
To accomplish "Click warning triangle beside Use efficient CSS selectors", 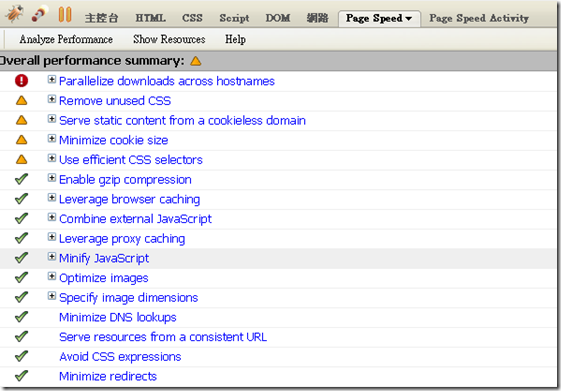I will (x=21, y=160).
